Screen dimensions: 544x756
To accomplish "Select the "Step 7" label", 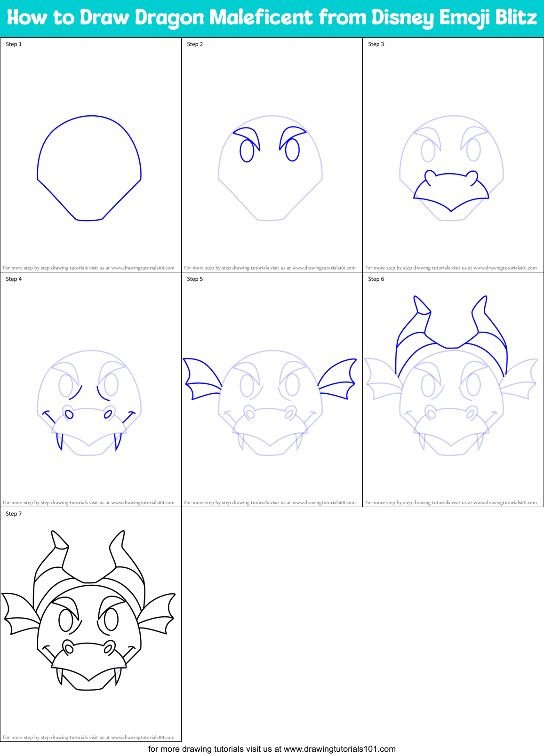I will [x=14, y=514].
